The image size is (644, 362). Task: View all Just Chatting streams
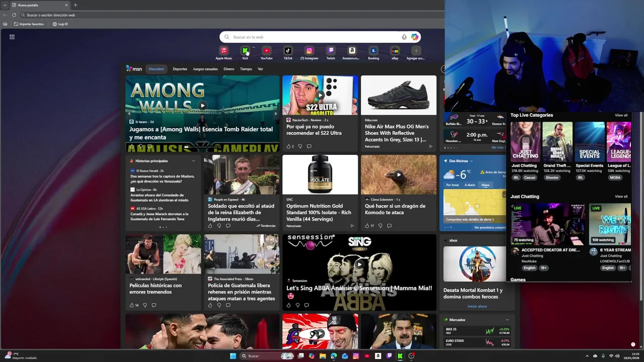pos(621,197)
